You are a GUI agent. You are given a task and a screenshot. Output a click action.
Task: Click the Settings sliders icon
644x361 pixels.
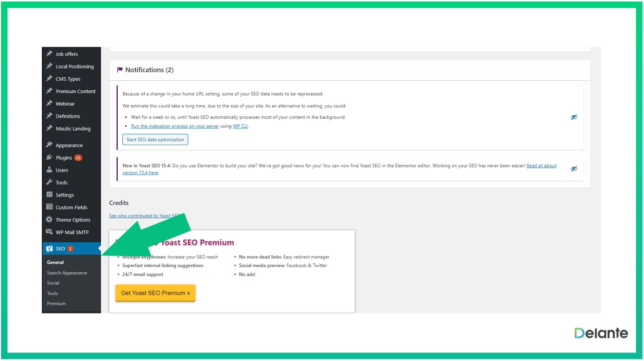click(49, 195)
